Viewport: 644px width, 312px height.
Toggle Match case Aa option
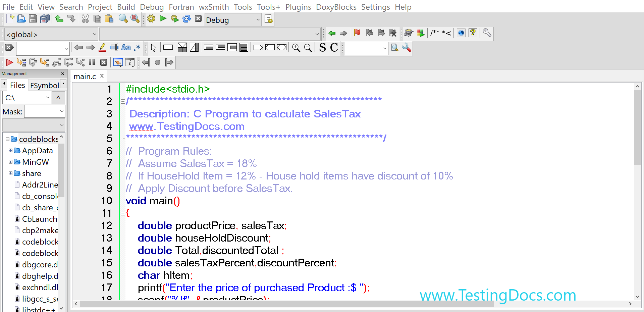tap(126, 48)
